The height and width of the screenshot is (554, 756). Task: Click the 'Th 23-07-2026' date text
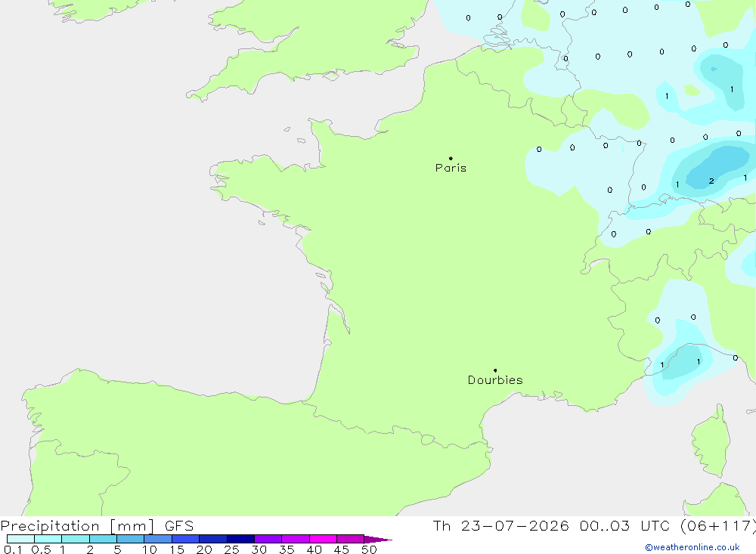click(x=500, y=526)
